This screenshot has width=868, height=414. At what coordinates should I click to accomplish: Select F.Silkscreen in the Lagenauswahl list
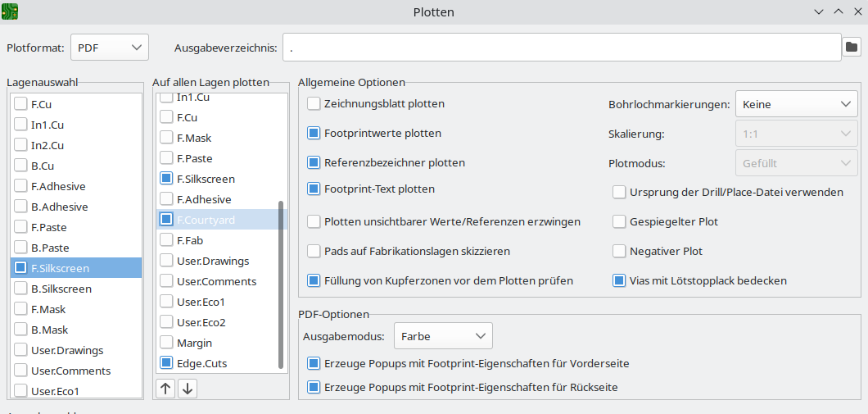[60, 268]
